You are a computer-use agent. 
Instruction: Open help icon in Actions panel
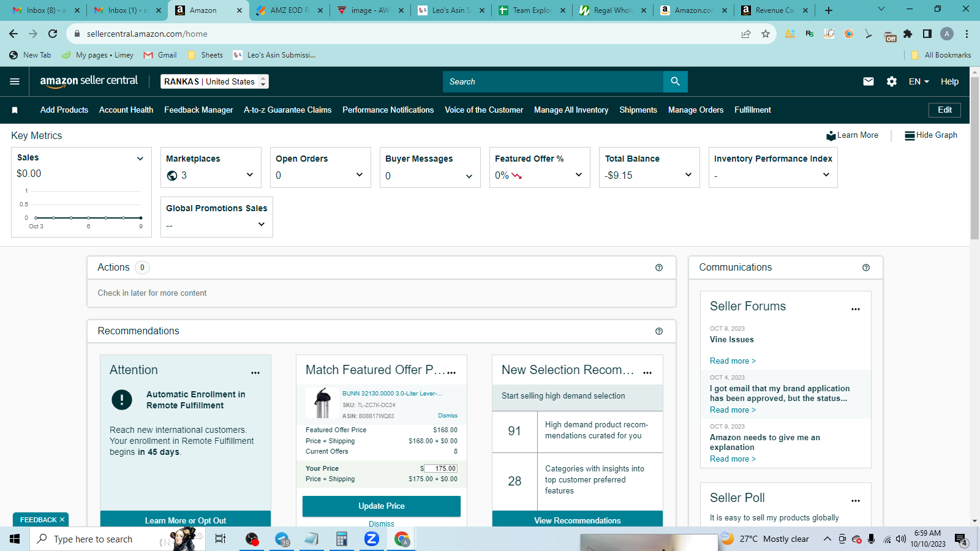coord(659,268)
